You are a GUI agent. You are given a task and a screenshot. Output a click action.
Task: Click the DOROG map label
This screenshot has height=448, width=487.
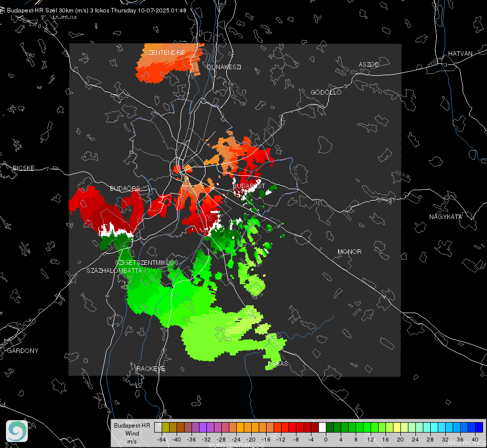[x=65, y=17]
